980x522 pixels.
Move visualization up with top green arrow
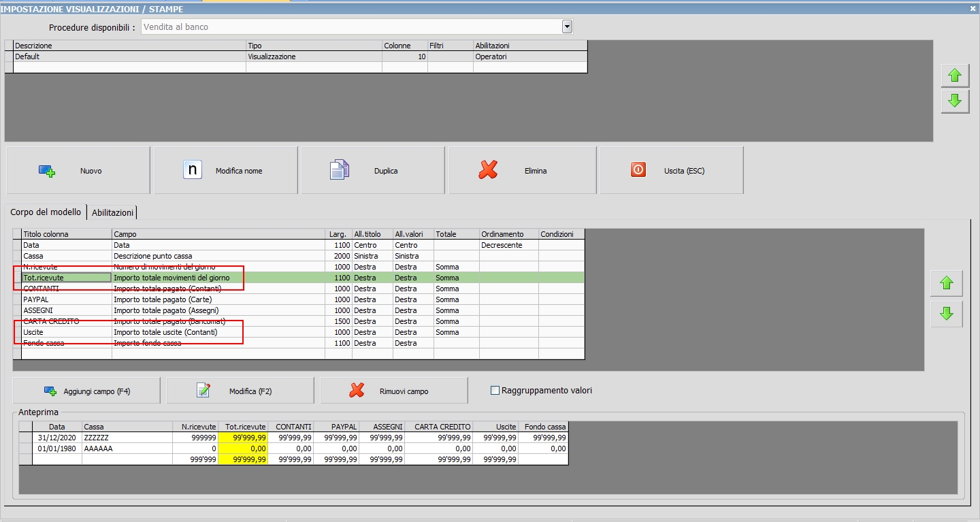click(955, 76)
